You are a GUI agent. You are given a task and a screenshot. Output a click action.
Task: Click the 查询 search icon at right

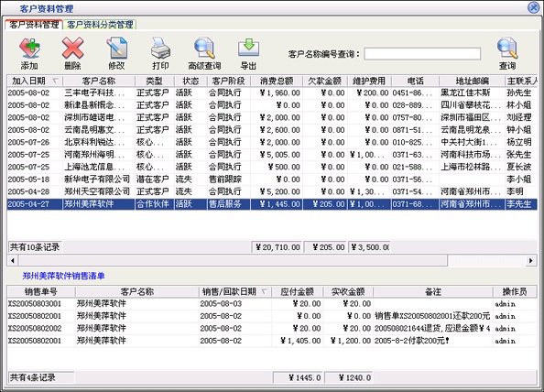tap(507, 48)
